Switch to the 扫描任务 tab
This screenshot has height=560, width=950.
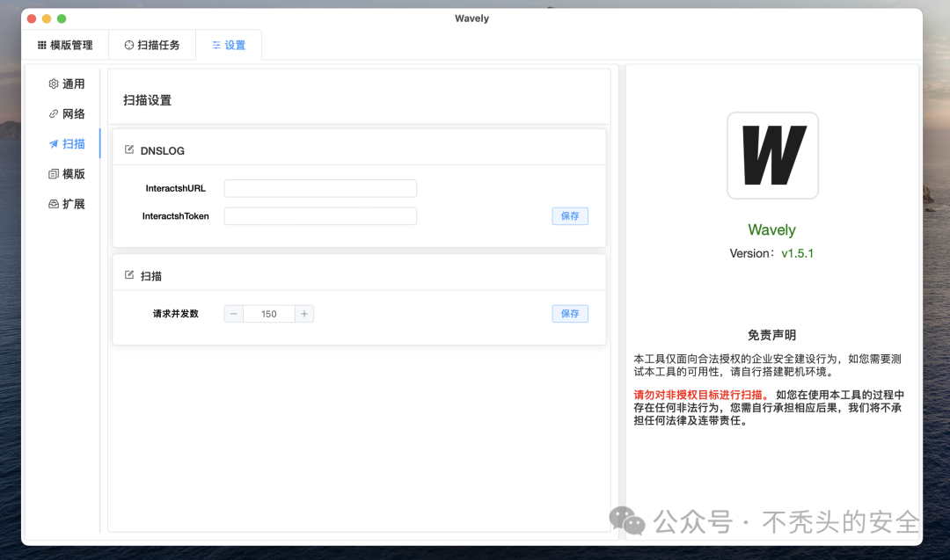point(152,45)
